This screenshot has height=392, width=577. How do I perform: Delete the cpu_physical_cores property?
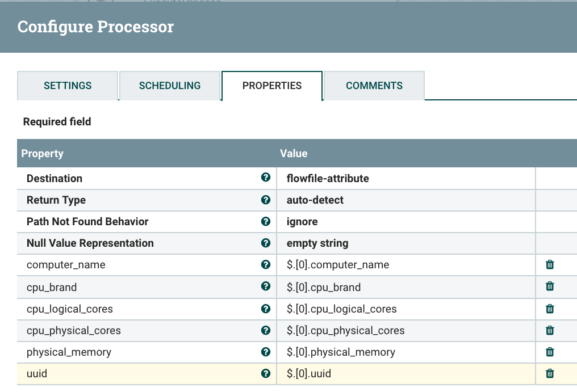click(x=549, y=330)
